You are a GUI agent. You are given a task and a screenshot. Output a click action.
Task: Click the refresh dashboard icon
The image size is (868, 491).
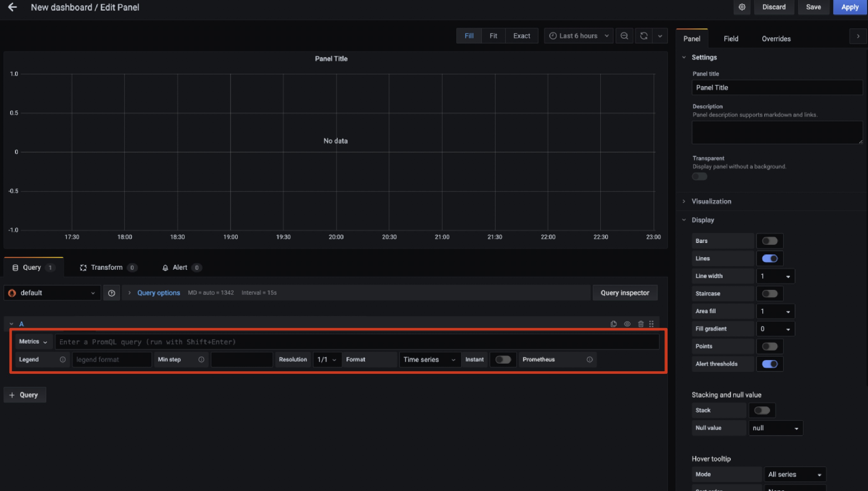643,36
